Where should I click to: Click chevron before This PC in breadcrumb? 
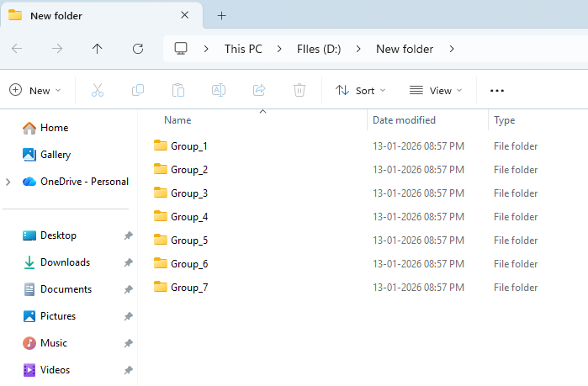tap(206, 49)
